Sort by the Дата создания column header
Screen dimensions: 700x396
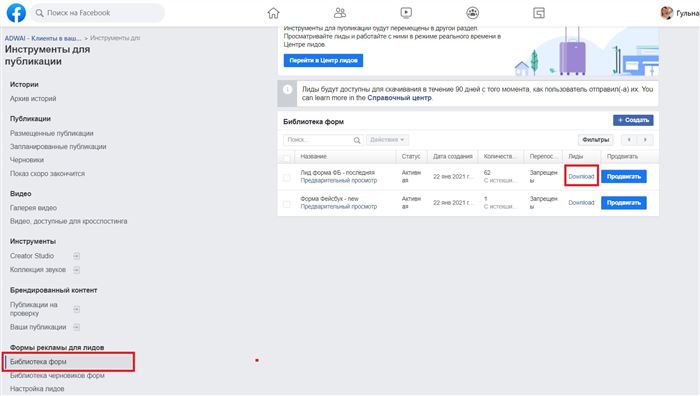coord(452,157)
